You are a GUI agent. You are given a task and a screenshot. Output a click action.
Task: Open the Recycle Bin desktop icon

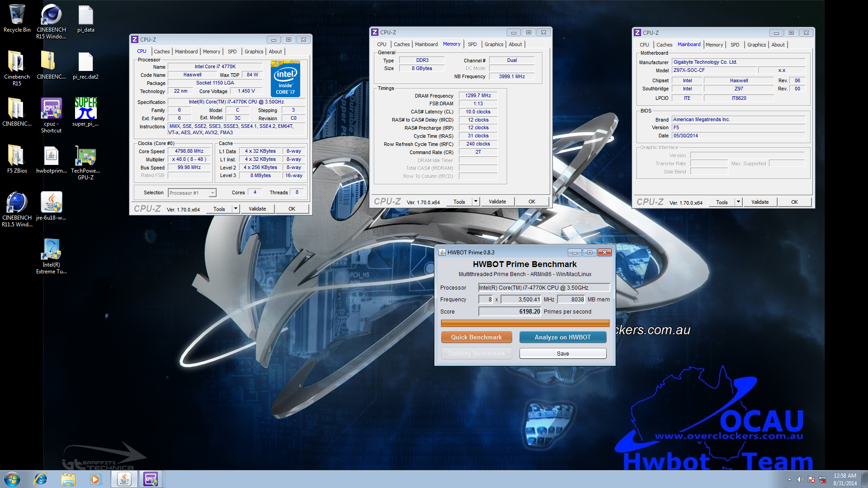point(17,19)
